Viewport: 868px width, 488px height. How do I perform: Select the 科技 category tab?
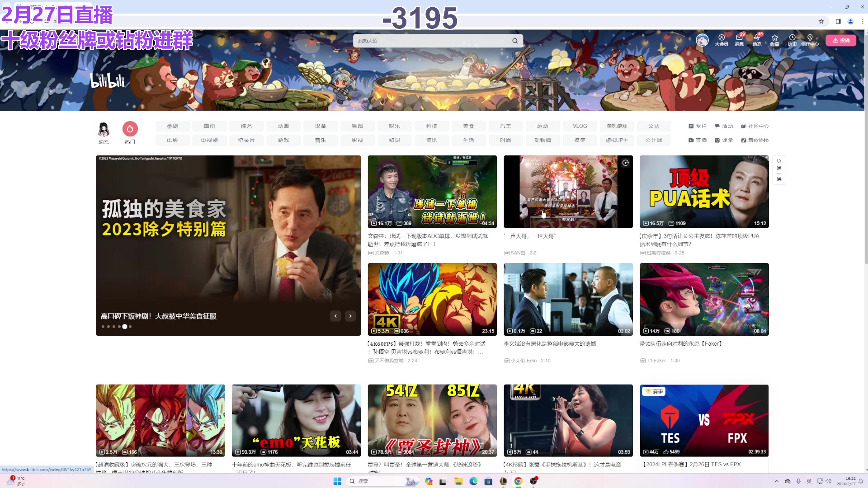tap(431, 126)
